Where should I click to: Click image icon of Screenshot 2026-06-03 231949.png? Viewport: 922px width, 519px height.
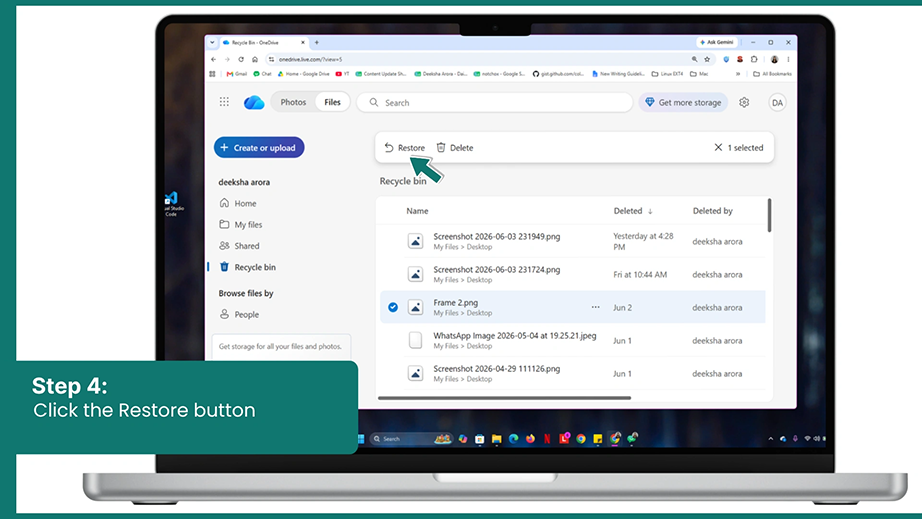[415, 241]
